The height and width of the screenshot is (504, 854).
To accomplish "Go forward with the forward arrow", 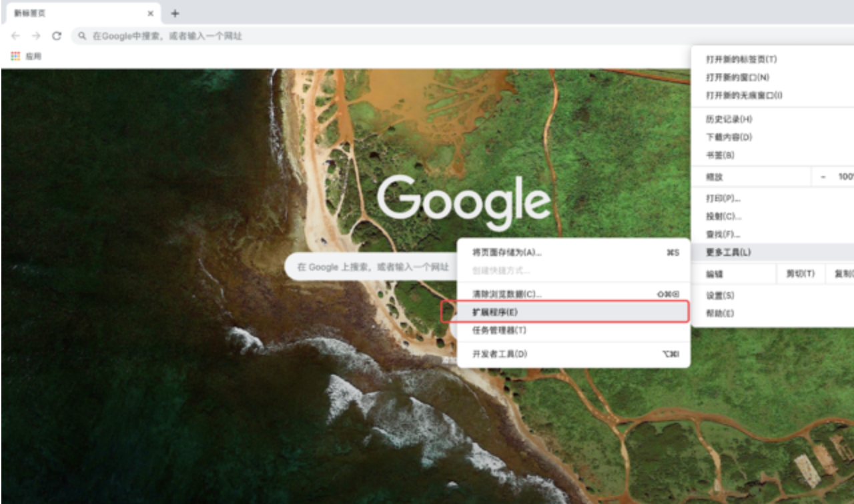I will [x=36, y=36].
